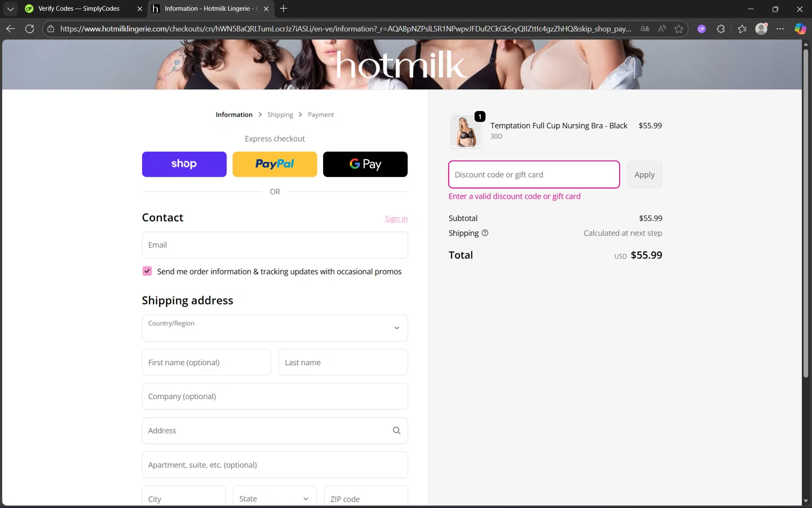The image size is (812, 508).
Task: Focus First name (optional) field
Action: [x=206, y=362]
